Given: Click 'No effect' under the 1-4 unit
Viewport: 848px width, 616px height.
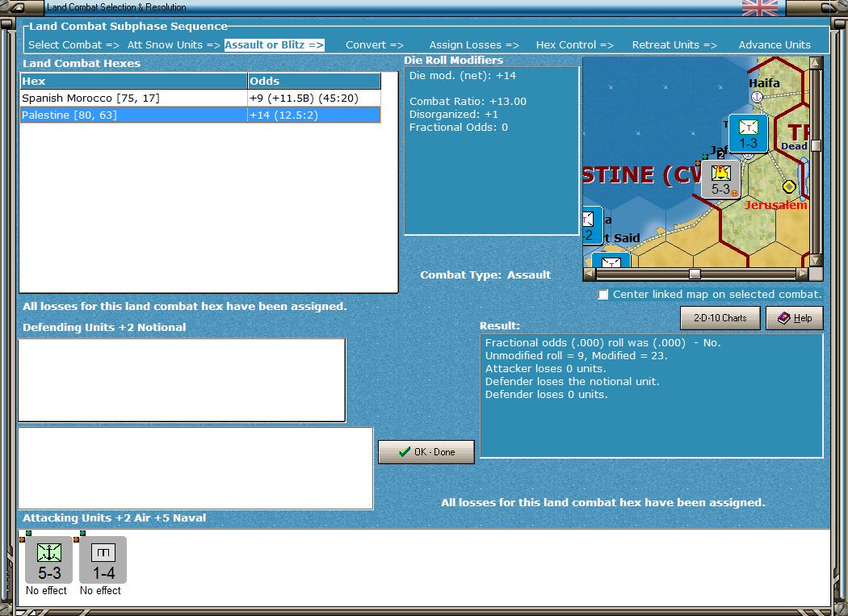Looking at the screenshot, I should [x=101, y=591].
